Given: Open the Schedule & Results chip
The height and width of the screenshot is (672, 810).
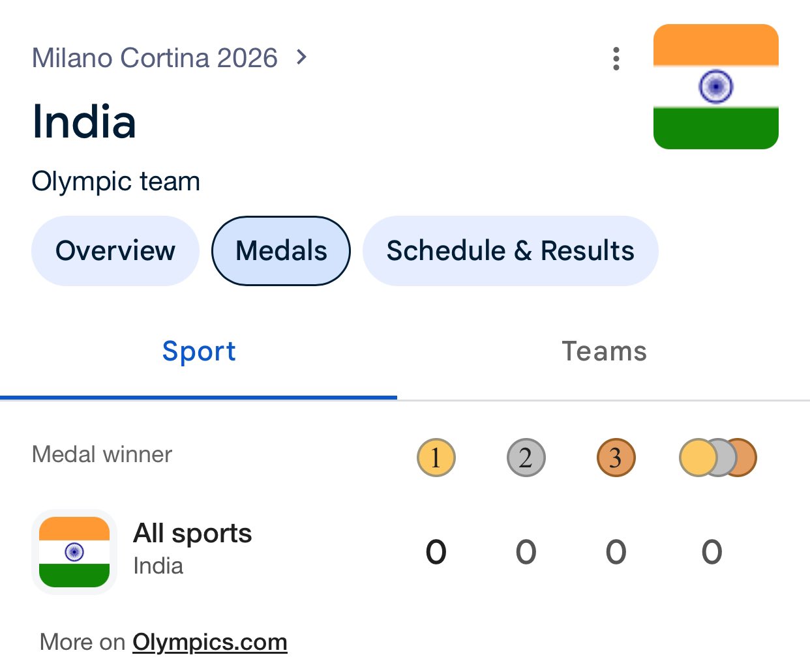Looking at the screenshot, I should click(x=510, y=251).
